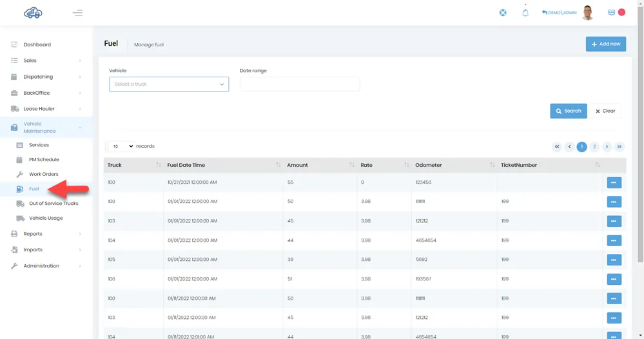The image size is (644, 339).
Task: Open the help lifebuoy icon
Action: pyautogui.click(x=503, y=13)
